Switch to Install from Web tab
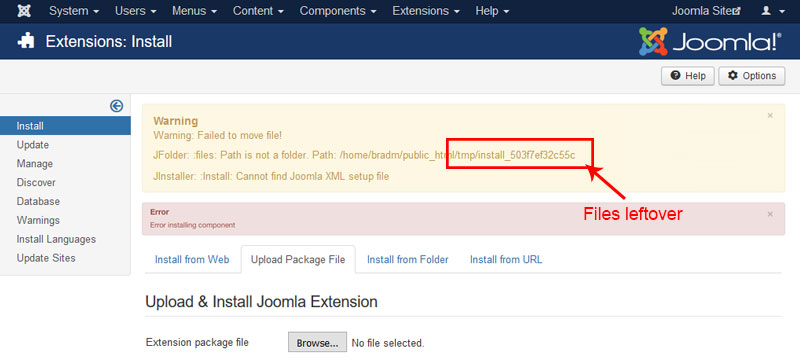 click(192, 260)
